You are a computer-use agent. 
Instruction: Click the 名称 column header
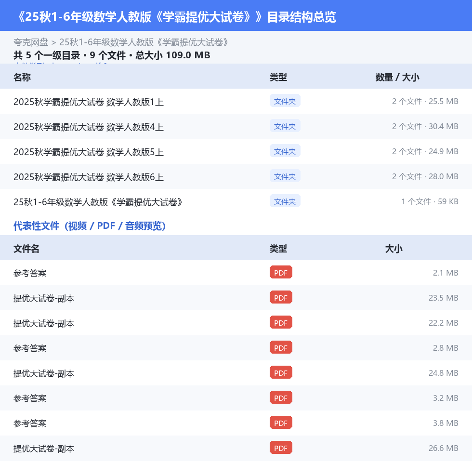click(x=22, y=77)
